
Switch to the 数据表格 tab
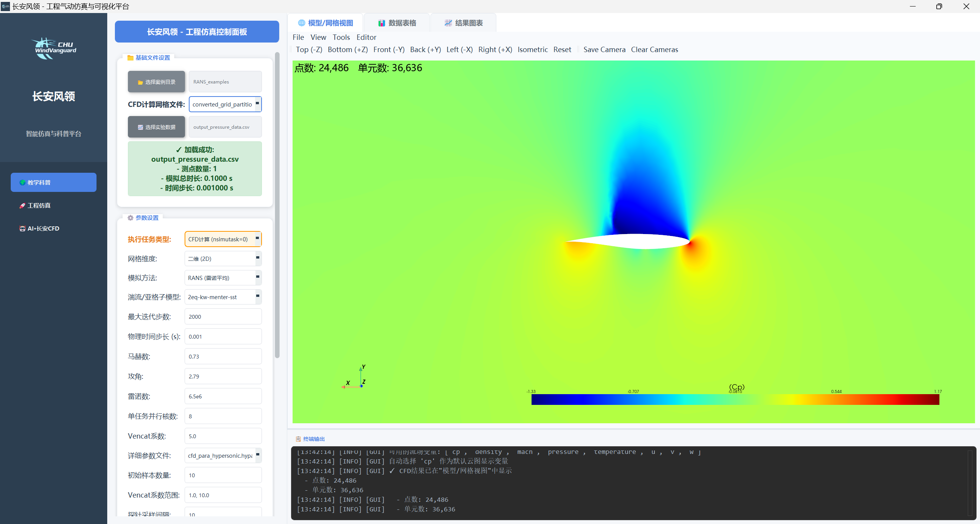point(397,23)
